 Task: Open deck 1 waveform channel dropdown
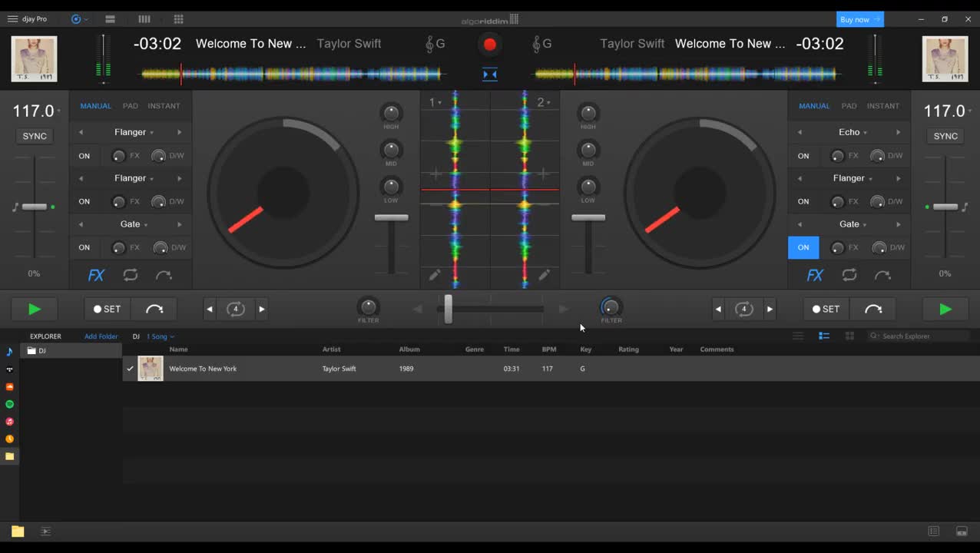(435, 102)
